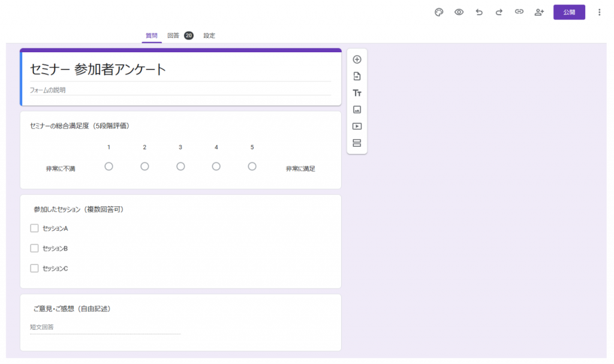
Task: Click the redo arrow icon
Action: point(498,12)
